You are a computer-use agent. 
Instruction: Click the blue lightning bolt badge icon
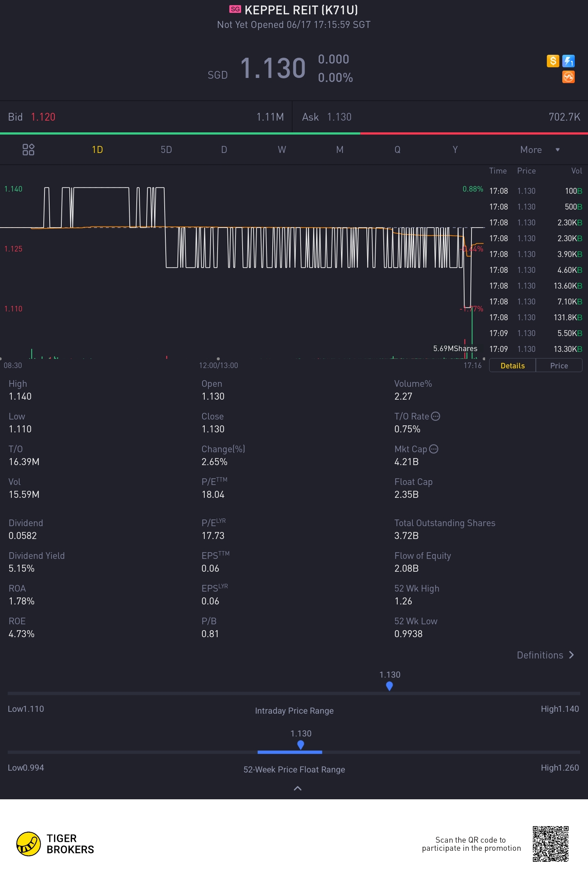coord(568,61)
